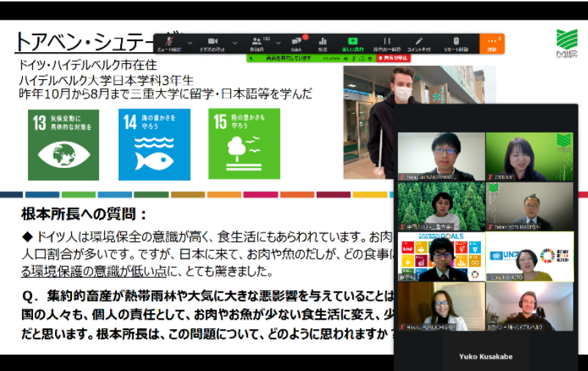Select the YOSHIMATSU participant video tile
The width and height of the screenshot is (588, 371).
[x=529, y=206]
